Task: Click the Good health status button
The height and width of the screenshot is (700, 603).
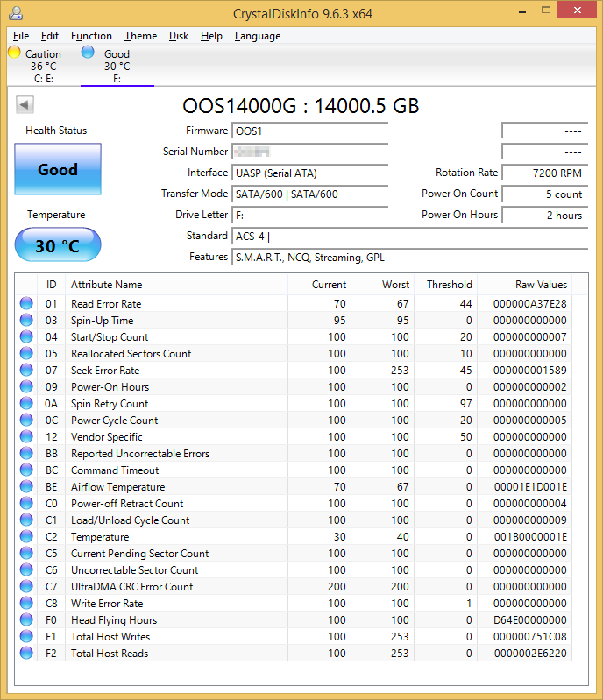Action: pyautogui.click(x=58, y=169)
